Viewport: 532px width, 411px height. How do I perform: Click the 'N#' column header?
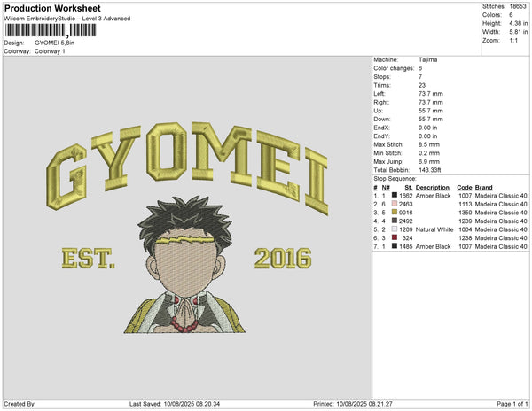(386, 188)
